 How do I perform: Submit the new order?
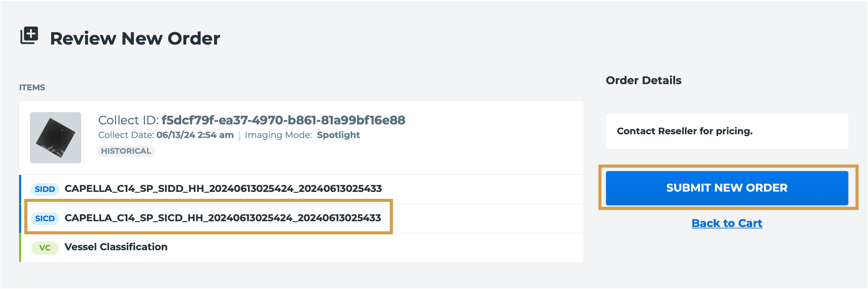[x=727, y=188]
